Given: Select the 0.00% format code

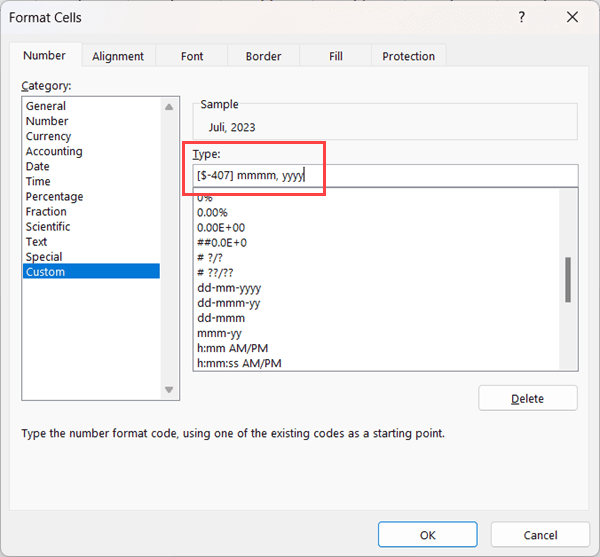Looking at the screenshot, I should (x=376, y=212).
